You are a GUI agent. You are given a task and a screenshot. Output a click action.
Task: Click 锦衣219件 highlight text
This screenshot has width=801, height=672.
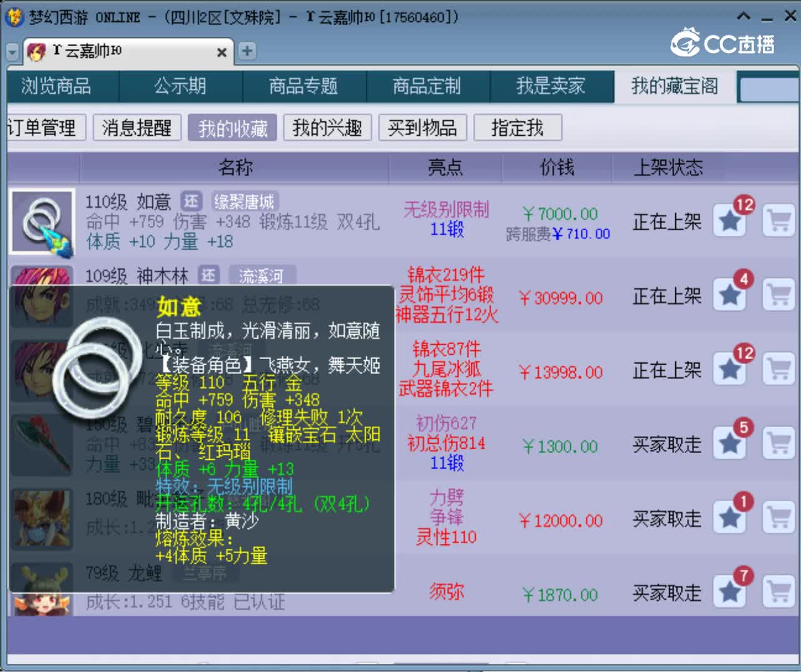[446, 275]
